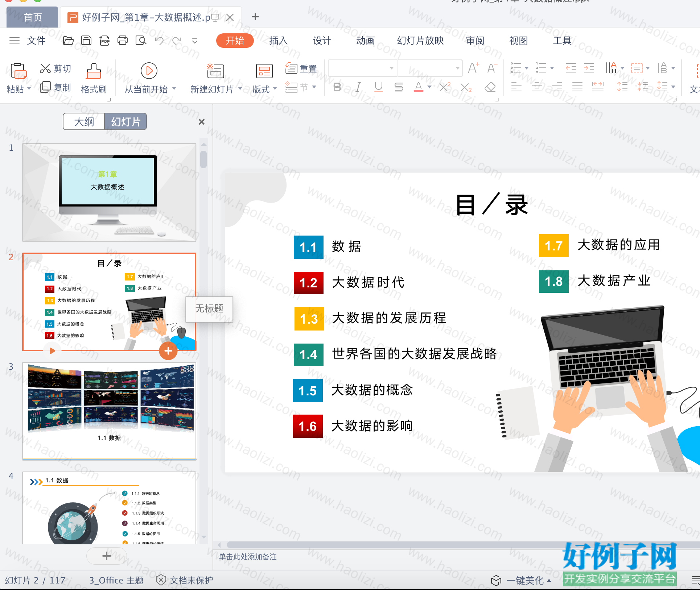Click orange plus button on slide 2
This screenshot has width=700, height=590.
tap(168, 351)
